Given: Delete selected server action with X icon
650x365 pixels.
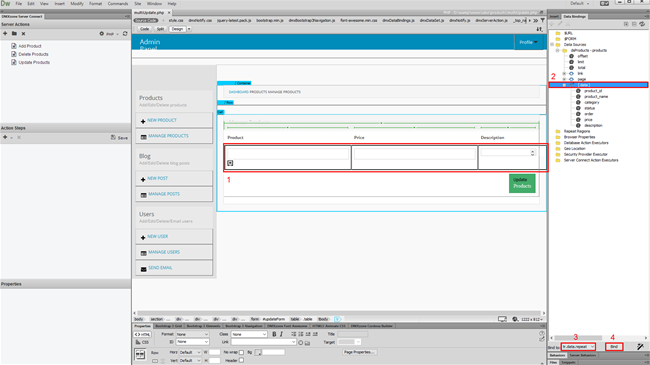Looking at the screenshot, I should (x=23, y=34).
